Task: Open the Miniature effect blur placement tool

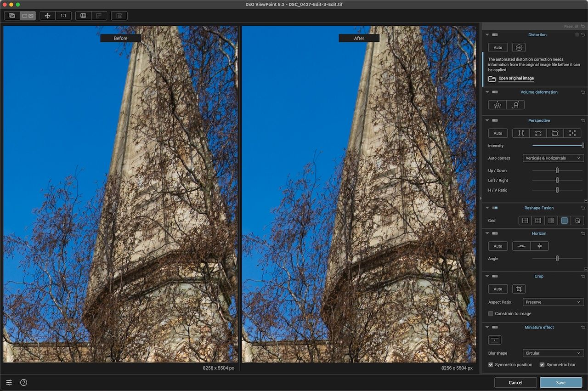Action: coord(494,340)
